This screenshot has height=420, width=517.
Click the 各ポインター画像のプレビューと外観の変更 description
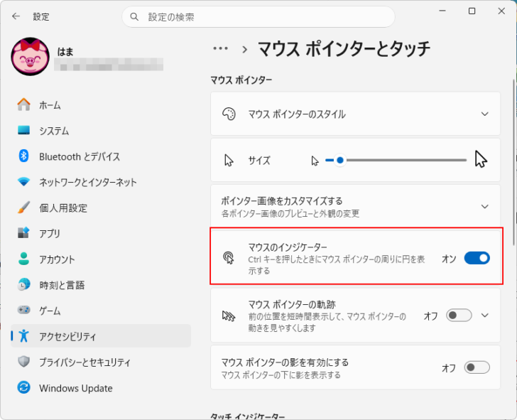click(290, 214)
